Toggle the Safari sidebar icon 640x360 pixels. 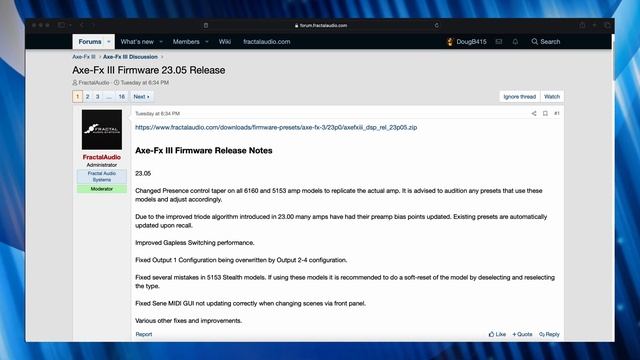coord(61,25)
